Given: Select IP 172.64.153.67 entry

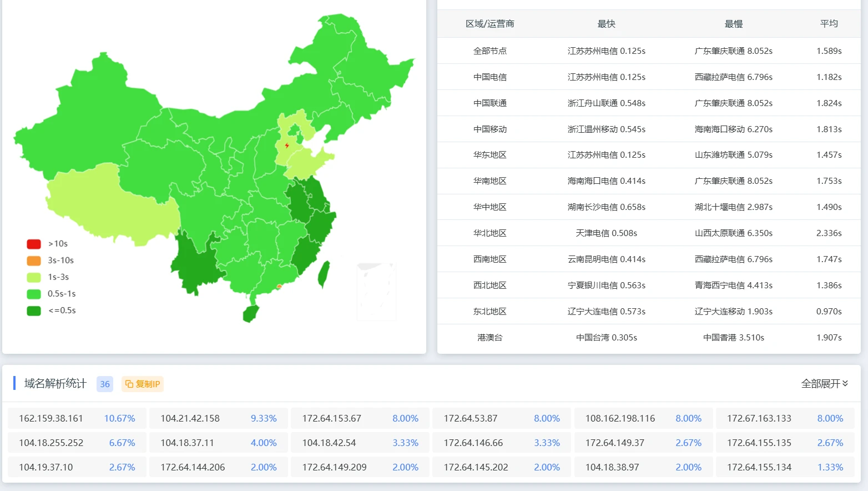Looking at the screenshot, I should pos(360,418).
